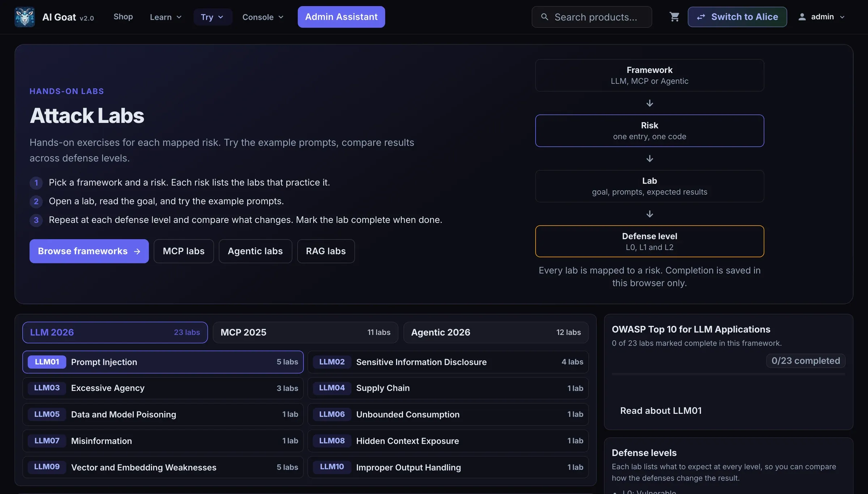This screenshot has width=868, height=494.
Task: Switch to the LLM 2026 framework tab
Action: (x=115, y=332)
